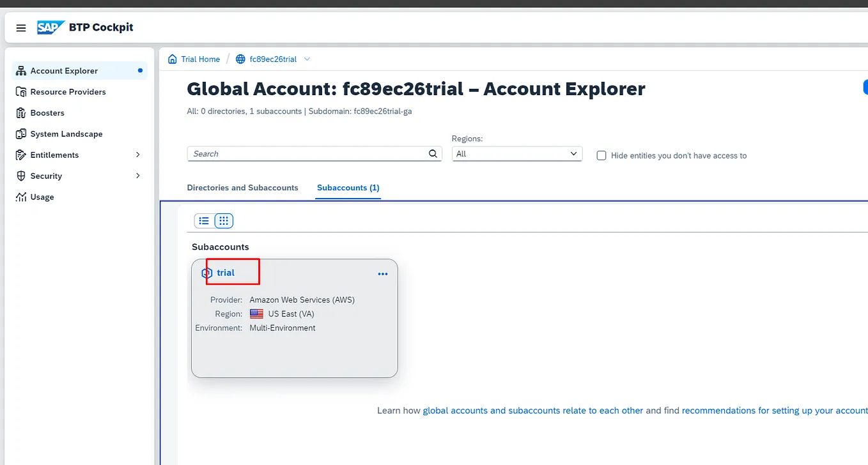Click the Boosters sidebar icon

[x=21, y=113]
